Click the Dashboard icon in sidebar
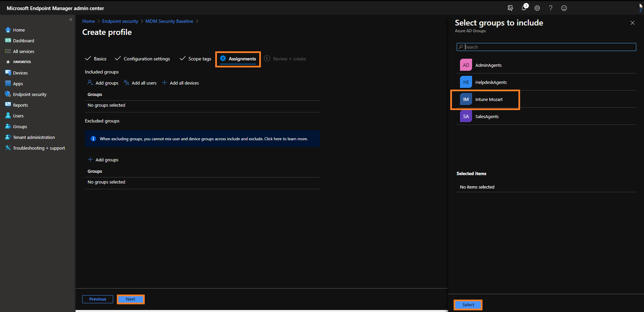Image resolution: width=644 pixels, height=312 pixels. pyautogui.click(x=8, y=41)
